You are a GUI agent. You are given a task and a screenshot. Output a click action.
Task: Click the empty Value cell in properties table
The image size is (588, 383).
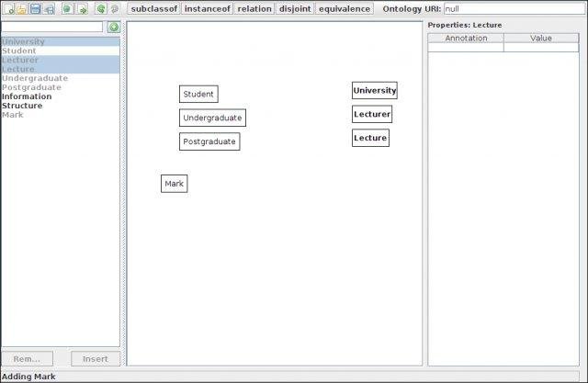[541, 47]
